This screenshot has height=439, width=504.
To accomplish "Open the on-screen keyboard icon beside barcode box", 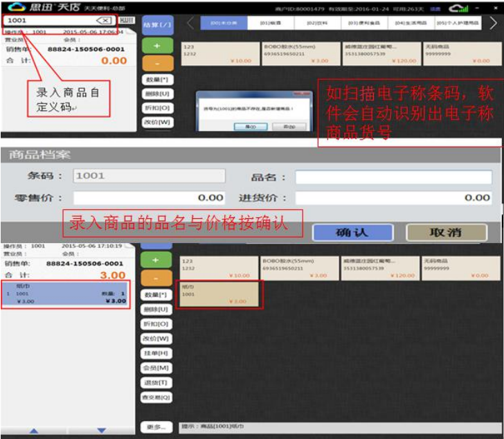I will pyautogui.click(x=127, y=20).
